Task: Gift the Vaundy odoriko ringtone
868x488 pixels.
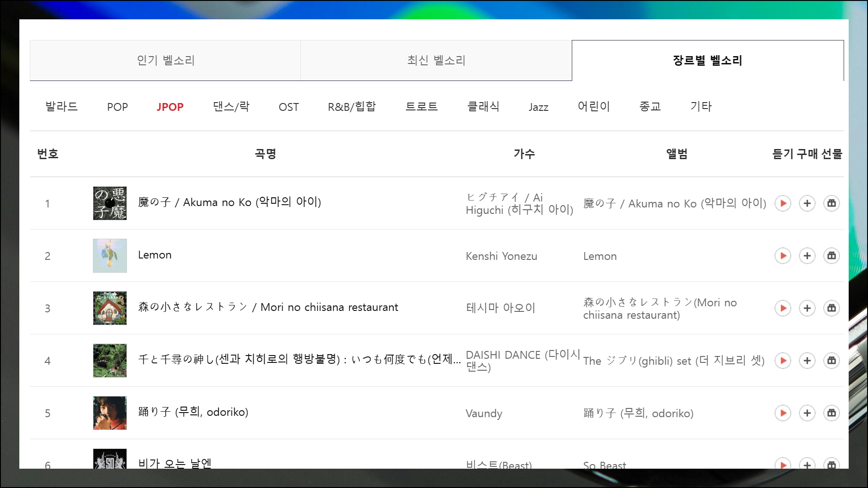Action: (831, 413)
